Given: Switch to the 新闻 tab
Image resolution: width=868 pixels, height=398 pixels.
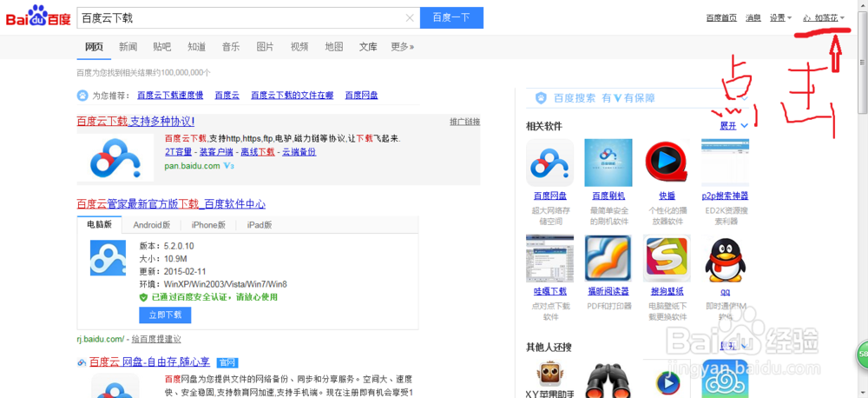Looking at the screenshot, I should coord(128,47).
